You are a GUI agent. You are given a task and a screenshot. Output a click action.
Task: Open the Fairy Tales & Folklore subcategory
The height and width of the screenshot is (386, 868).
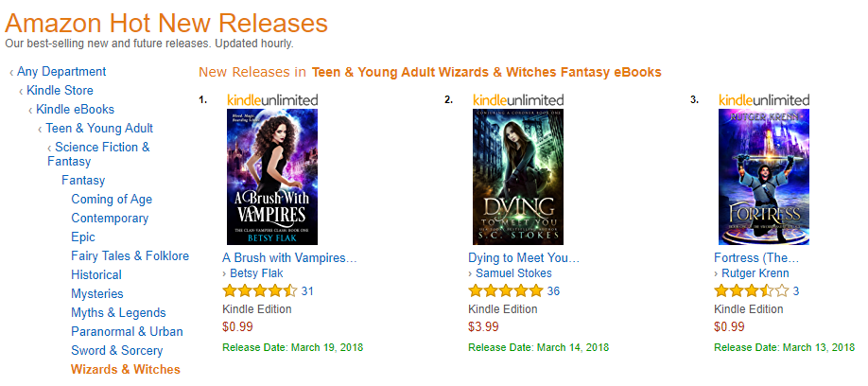coord(130,255)
